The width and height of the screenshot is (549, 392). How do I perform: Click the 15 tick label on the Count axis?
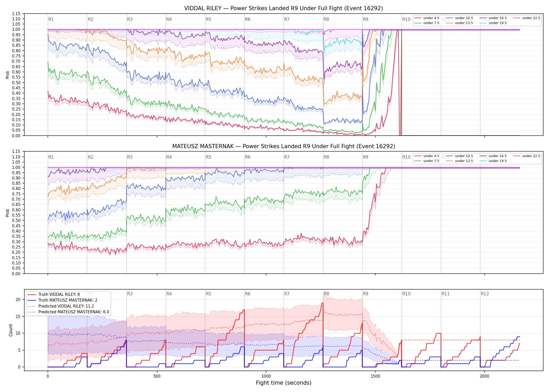18,316
